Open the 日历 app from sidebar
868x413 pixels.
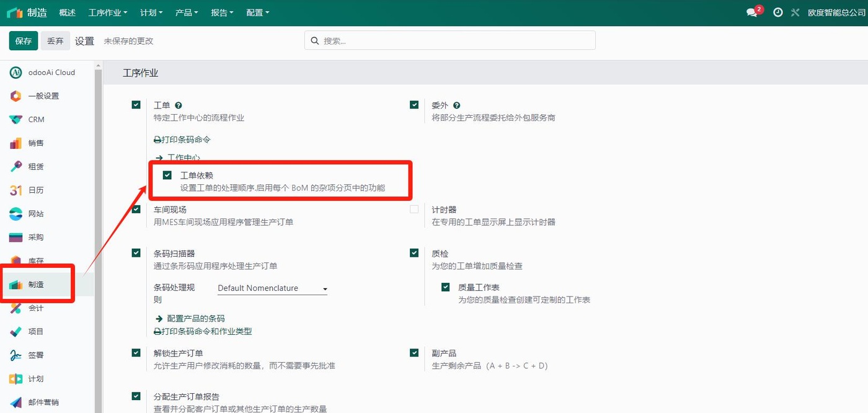point(36,190)
